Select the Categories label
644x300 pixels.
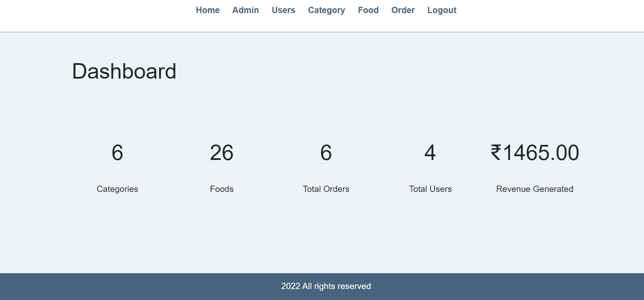pos(117,189)
